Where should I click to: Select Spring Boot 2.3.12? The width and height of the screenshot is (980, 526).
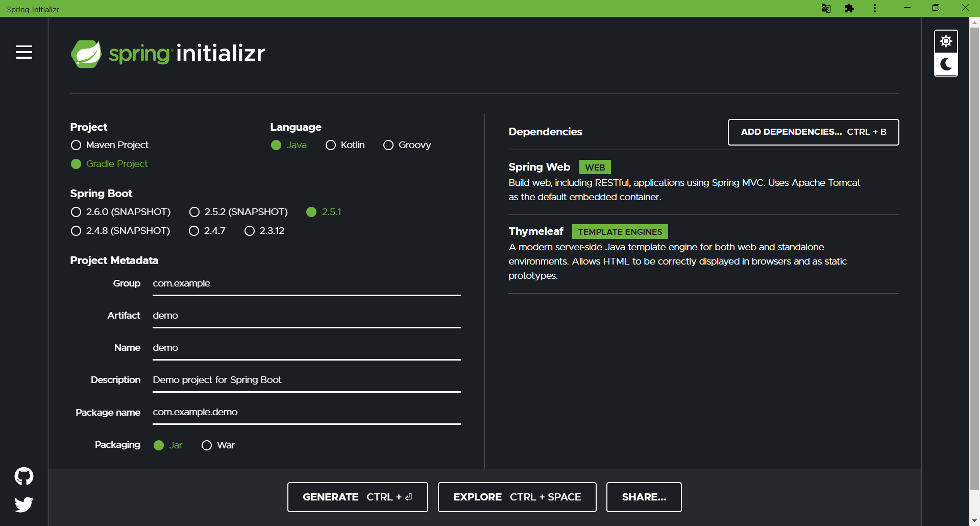[x=264, y=231]
